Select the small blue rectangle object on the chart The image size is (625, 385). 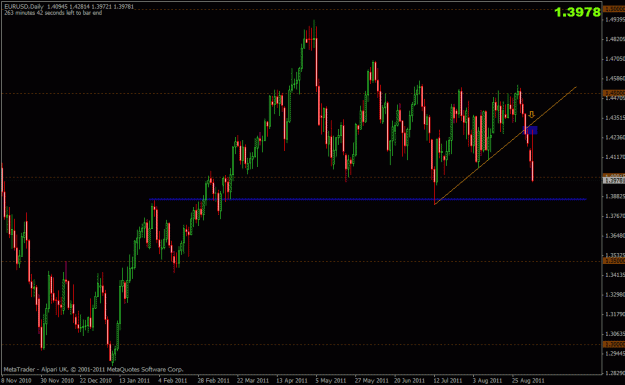pos(530,130)
